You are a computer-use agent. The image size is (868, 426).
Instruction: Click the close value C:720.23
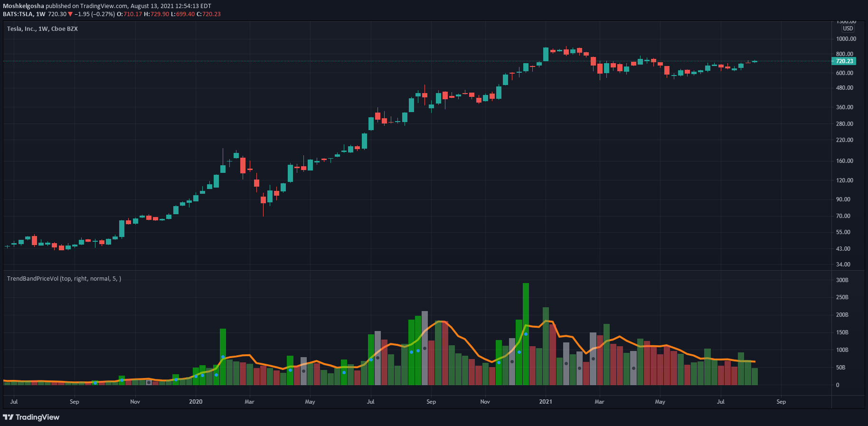point(209,14)
